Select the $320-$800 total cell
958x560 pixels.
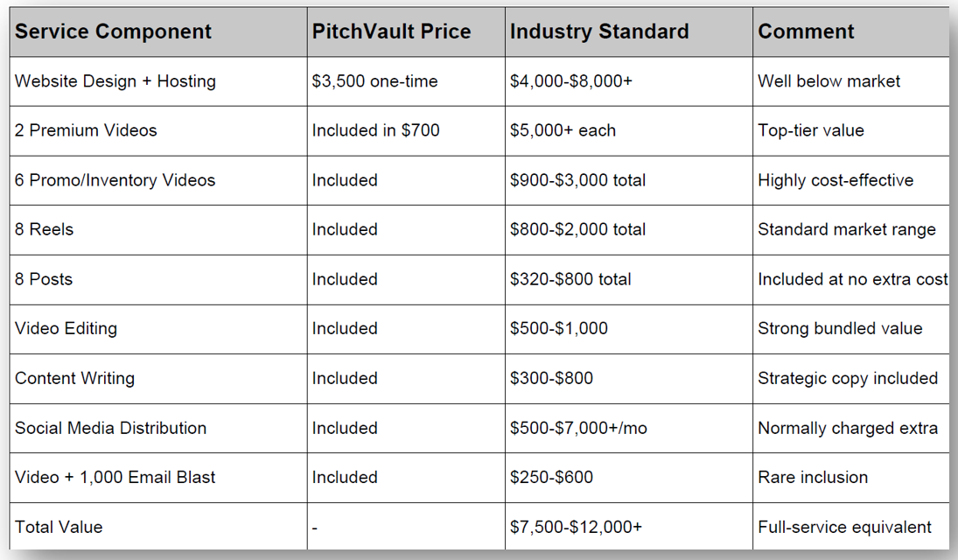[629, 279]
